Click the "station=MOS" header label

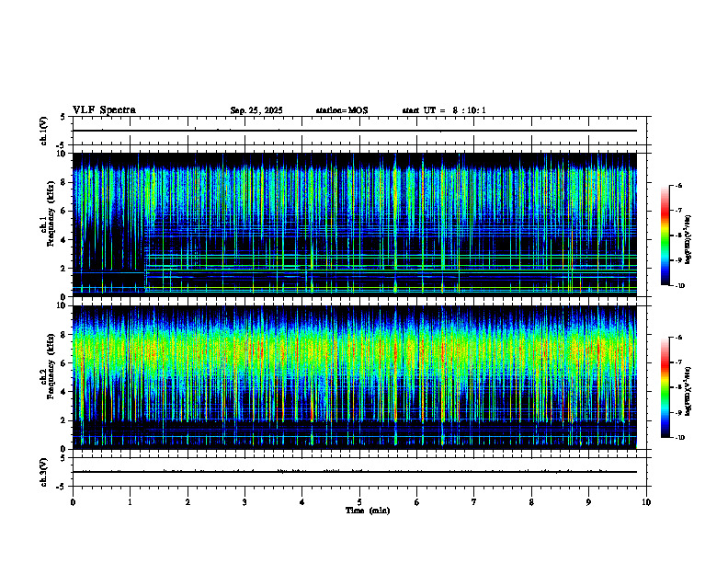click(342, 110)
